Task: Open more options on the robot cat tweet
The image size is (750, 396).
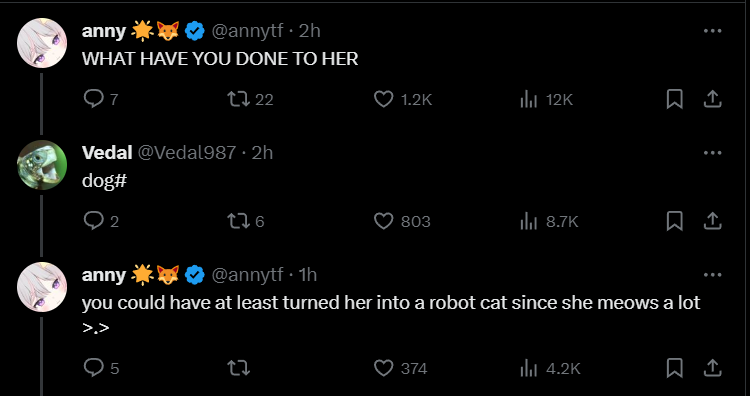Action: click(x=712, y=275)
